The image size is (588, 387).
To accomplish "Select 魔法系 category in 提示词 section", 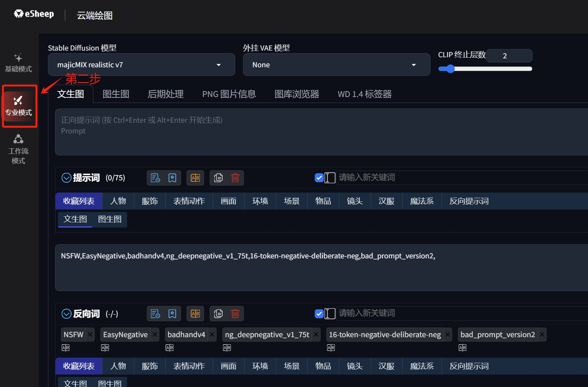I will 422,201.
